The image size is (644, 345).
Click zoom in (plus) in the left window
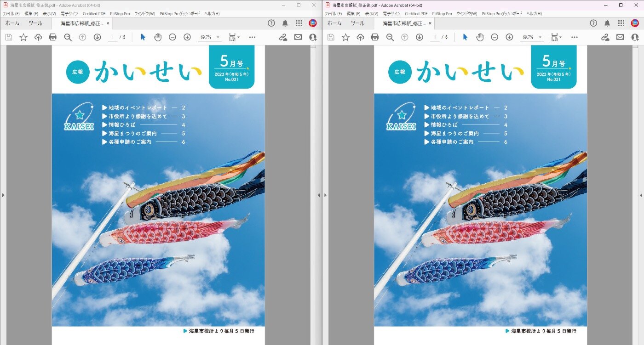tap(187, 37)
